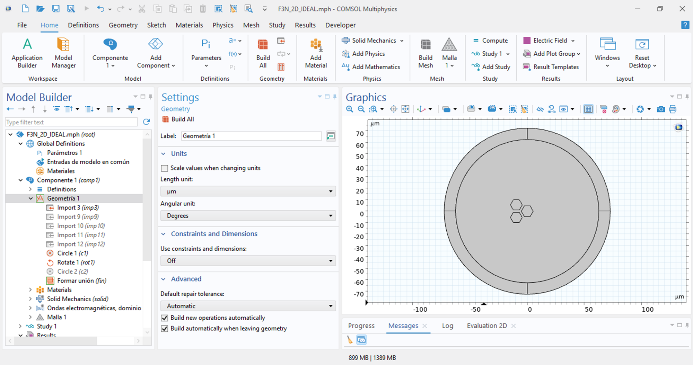693x365 pixels.
Task: Open the Log tab
Action: [448, 326]
